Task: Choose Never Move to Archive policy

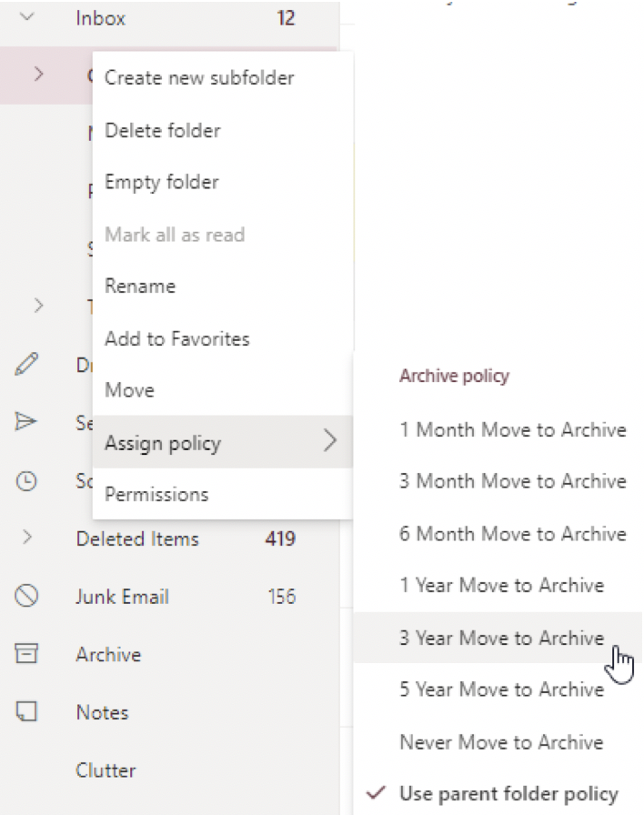Action: pyautogui.click(x=498, y=741)
